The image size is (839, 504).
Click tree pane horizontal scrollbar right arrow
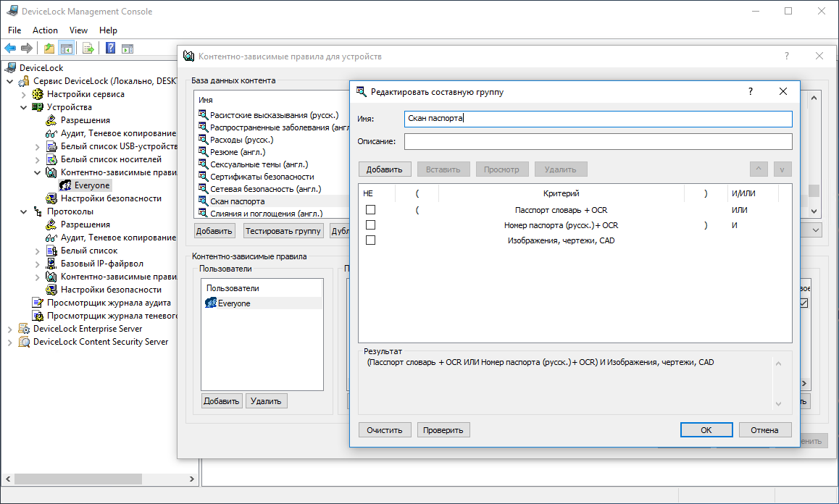191,479
